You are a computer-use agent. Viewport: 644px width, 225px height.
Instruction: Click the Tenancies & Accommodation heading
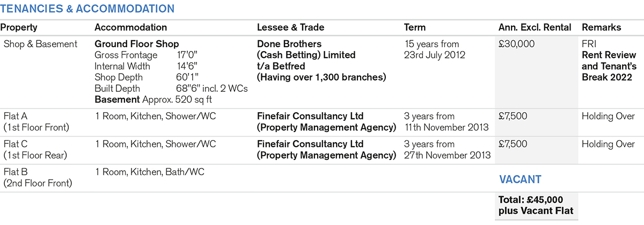pos(87,9)
